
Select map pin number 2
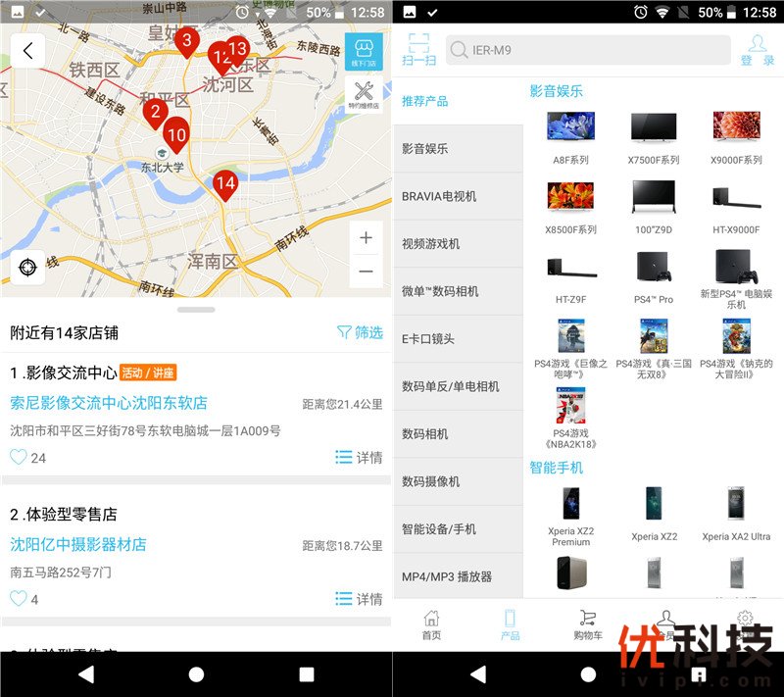(x=156, y=113)
